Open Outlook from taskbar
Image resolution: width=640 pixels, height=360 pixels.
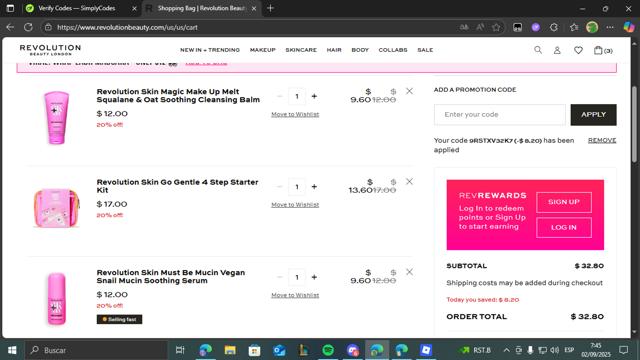click(x=279, y=350)
